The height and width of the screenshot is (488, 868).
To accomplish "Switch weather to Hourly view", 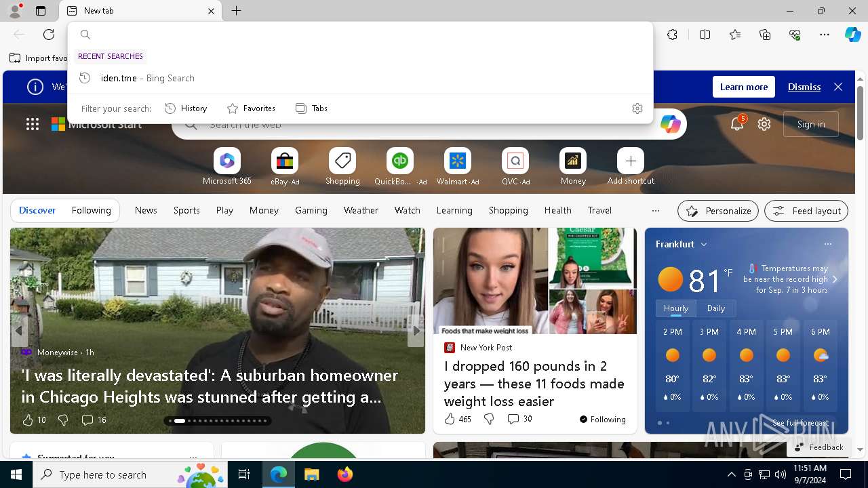I will 676,308.
